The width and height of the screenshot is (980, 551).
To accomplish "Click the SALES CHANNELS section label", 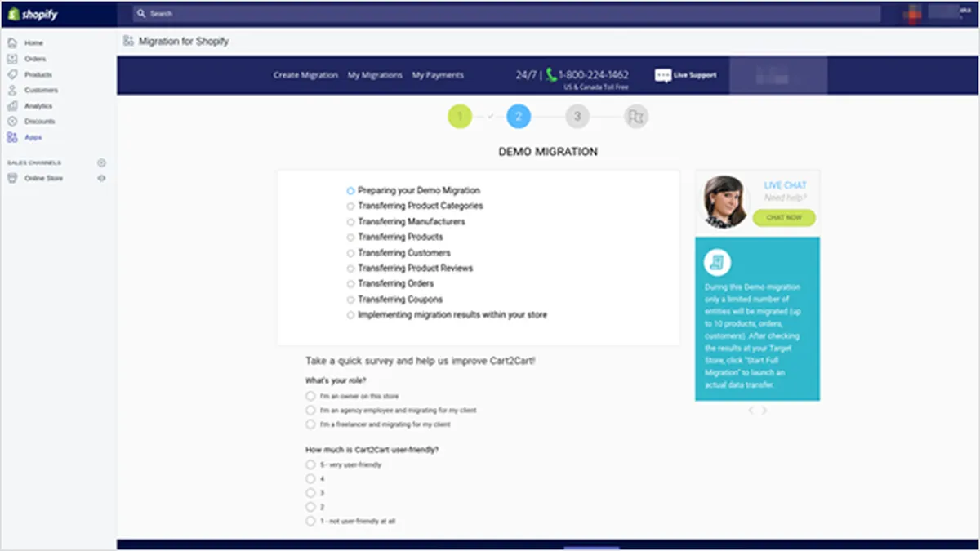I will click(x=33, y=162).
